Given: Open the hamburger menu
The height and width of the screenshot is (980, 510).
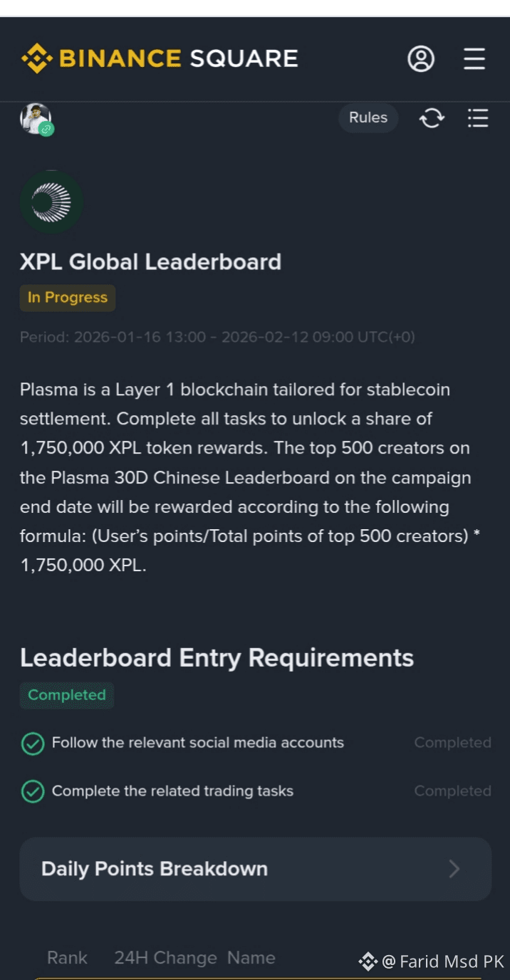Looking at the screenshot, I should point(474,58).
